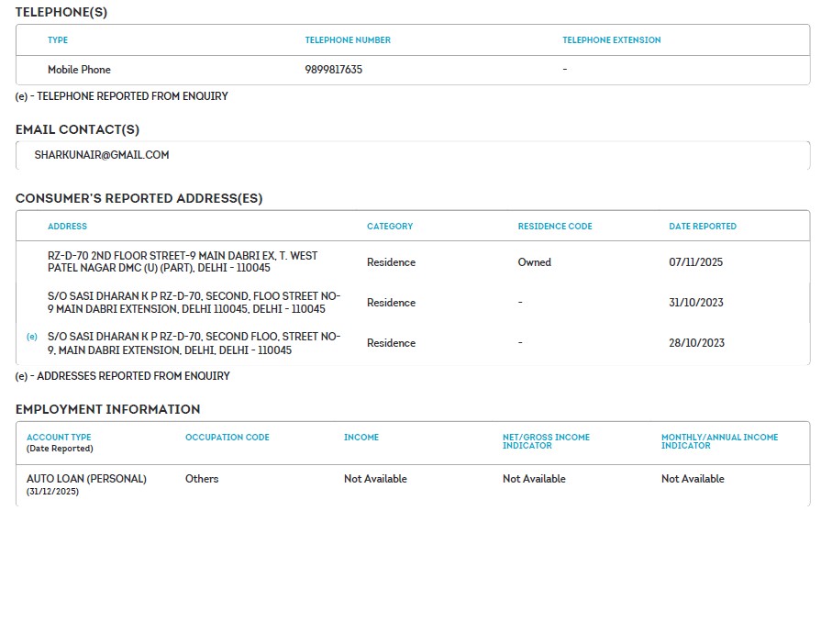Click the TELEPHONE EXTENSION column header

[x=612, y=40]
